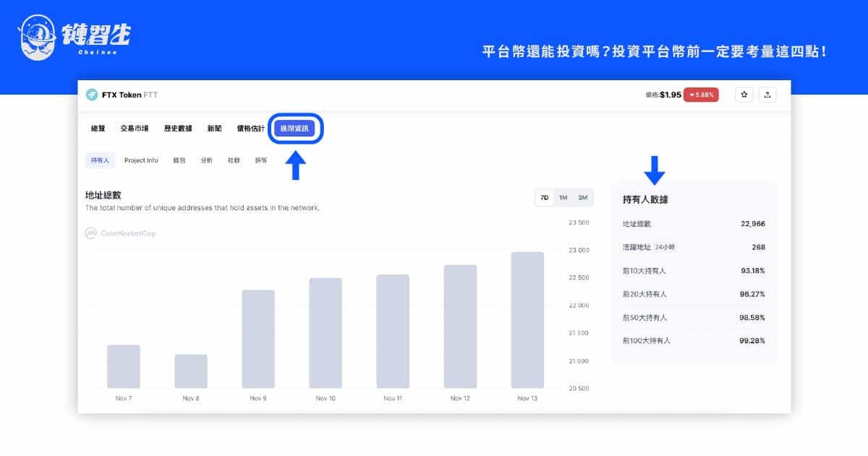Select the Nov 12 chart bar
Viewport: 868px width, 456px height.
[x=460, y=327]
